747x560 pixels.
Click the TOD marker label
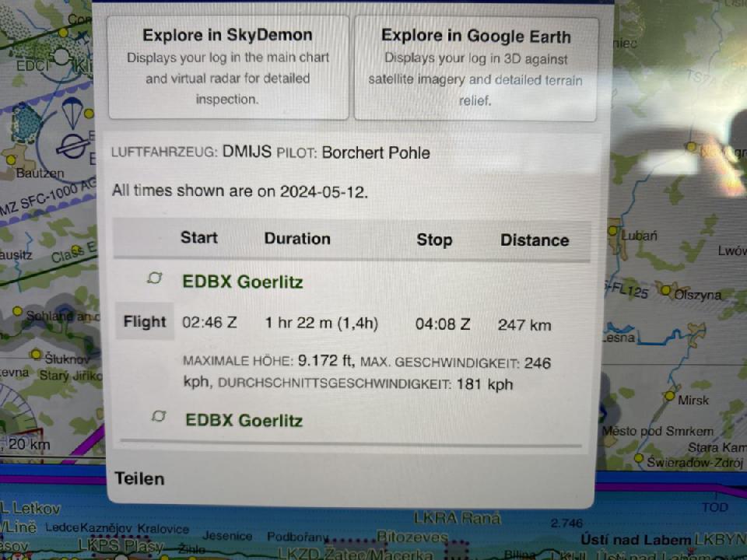[x=715, y=507]
